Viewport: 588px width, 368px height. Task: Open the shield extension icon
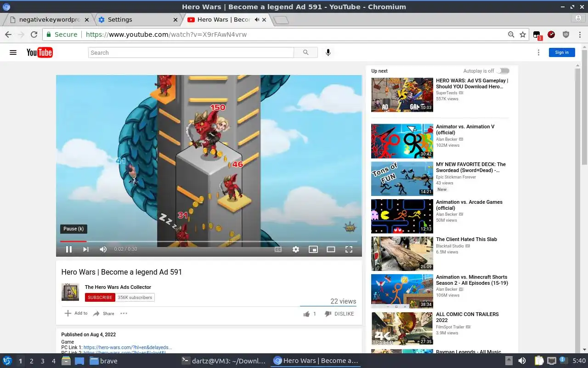point(566,34)
